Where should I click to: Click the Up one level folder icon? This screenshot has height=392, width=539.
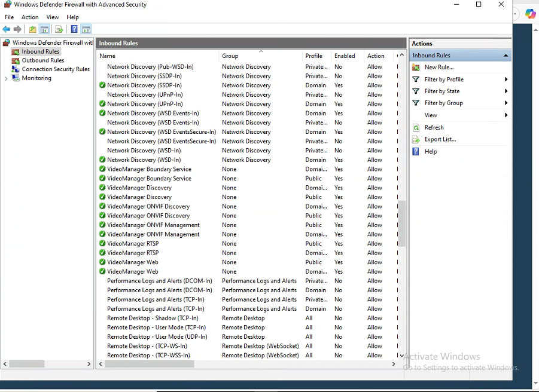coord(33,29)
